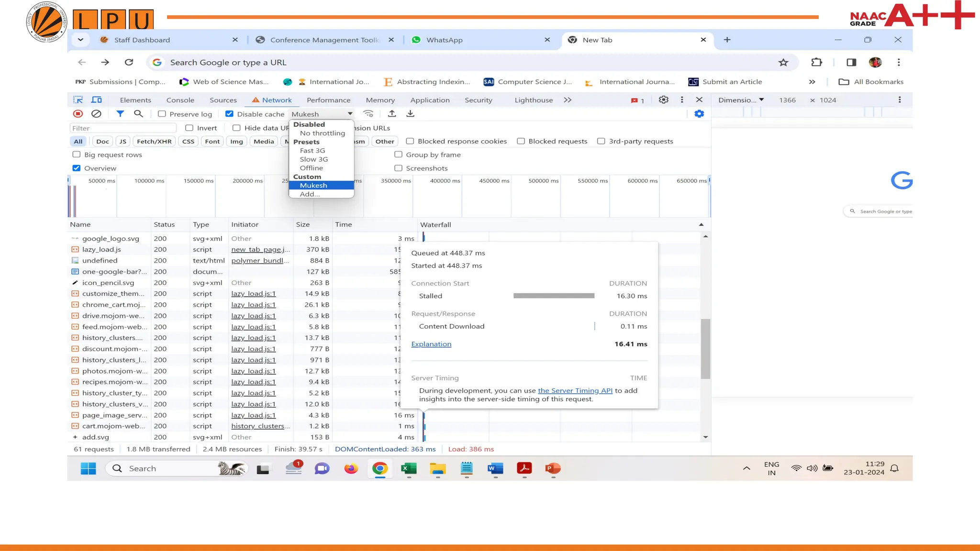Image resolution: width=980 pixels, height=551 pixels.
Task: Open Chrome side panel icon
Action: pyautogui.click(x=851, y=63)
